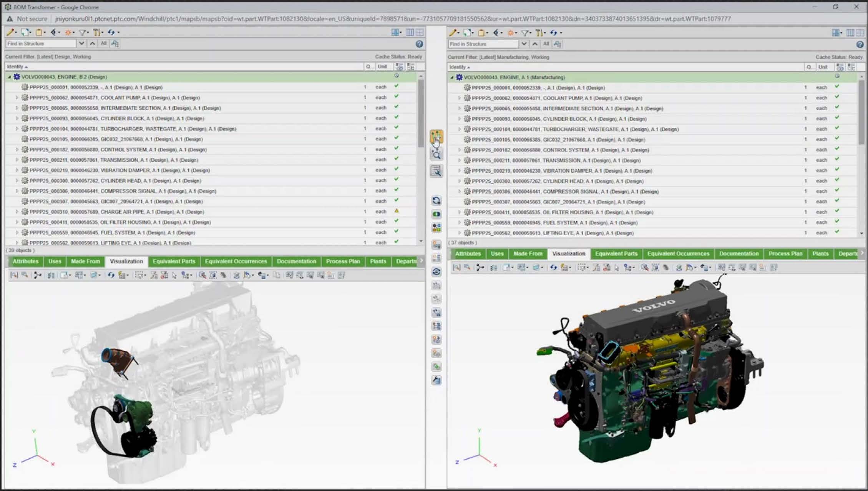Expand COOLANT PUMP node in left tree
Screen dimensions: 868x491
click(x=17, y=98)
